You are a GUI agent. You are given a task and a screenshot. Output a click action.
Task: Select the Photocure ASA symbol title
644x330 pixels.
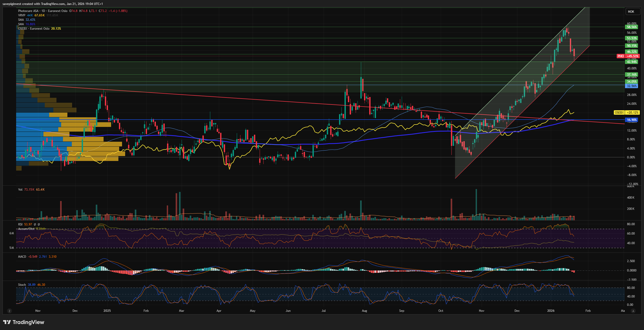coord(28,11)
